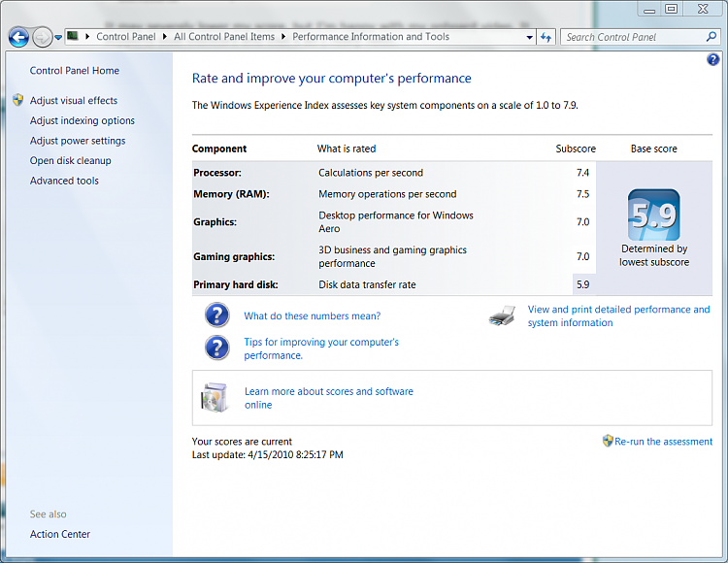
Task: Launch Open disk cleanup
Action: (70, 160)
